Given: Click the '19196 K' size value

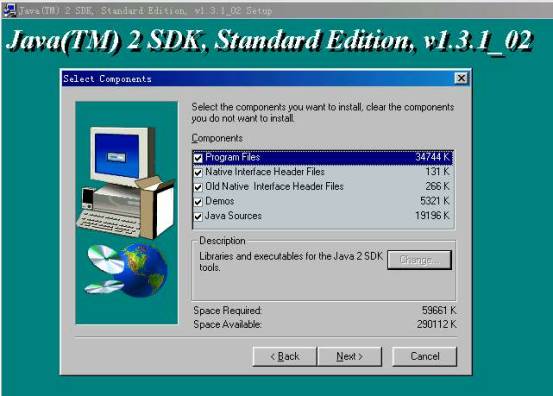Looking at the screenshot, I should point(432,215).
